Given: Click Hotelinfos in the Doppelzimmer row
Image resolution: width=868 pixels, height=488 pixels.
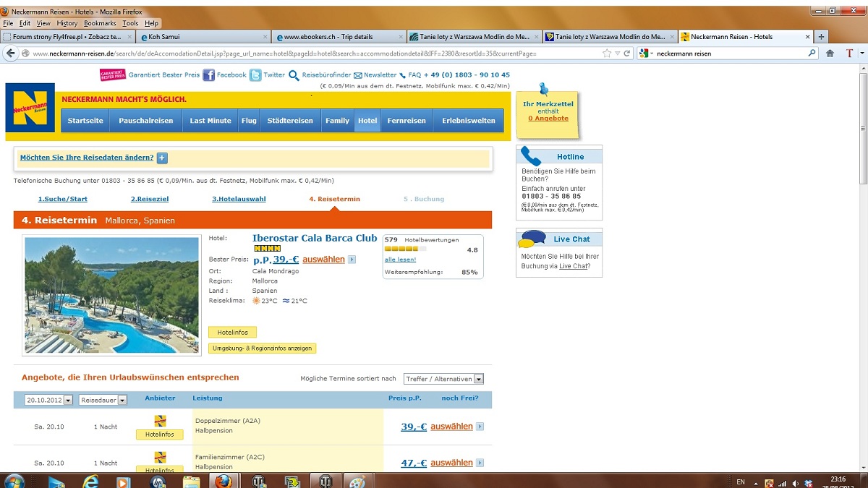Looking at the screenshot, I should click(x=160, y=435).
